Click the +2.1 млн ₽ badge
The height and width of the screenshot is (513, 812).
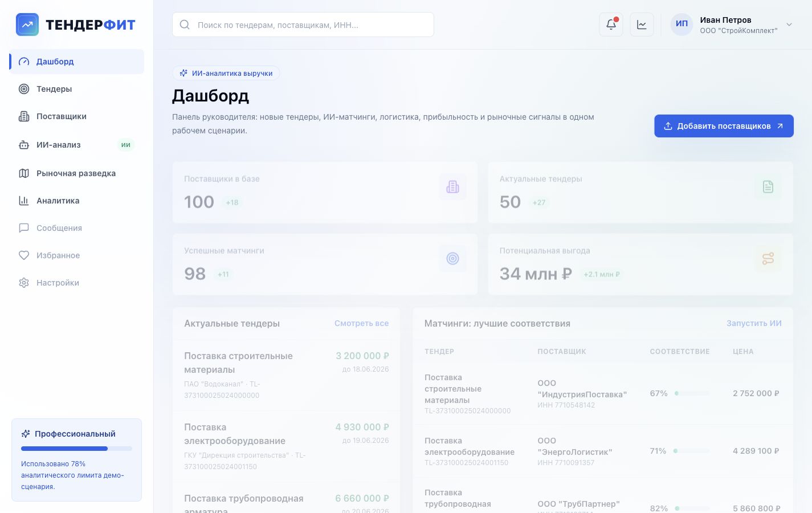[x=602, y=274]
